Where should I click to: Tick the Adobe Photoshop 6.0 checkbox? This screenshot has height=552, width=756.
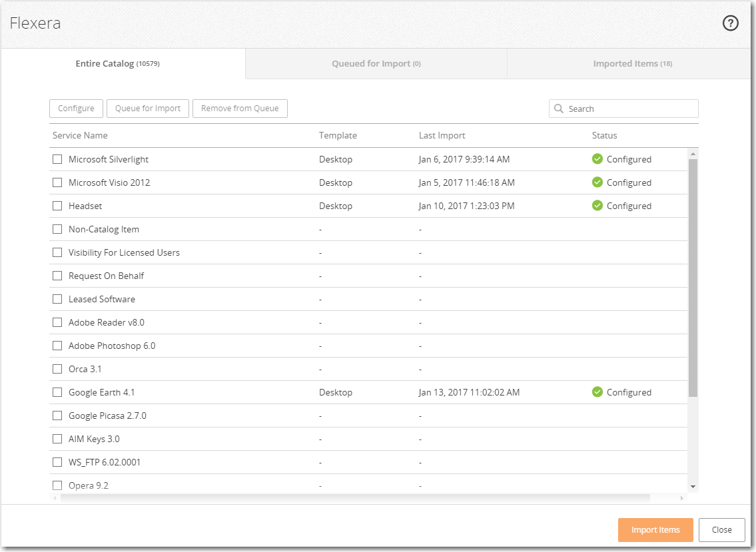tap(57, 346)
